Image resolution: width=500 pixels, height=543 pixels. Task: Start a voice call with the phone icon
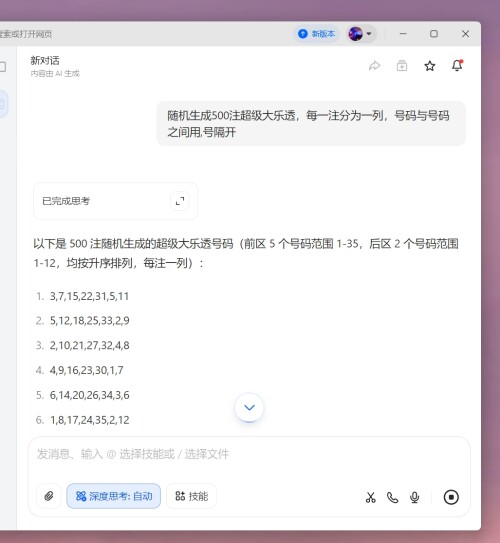[x=392, y=497]
